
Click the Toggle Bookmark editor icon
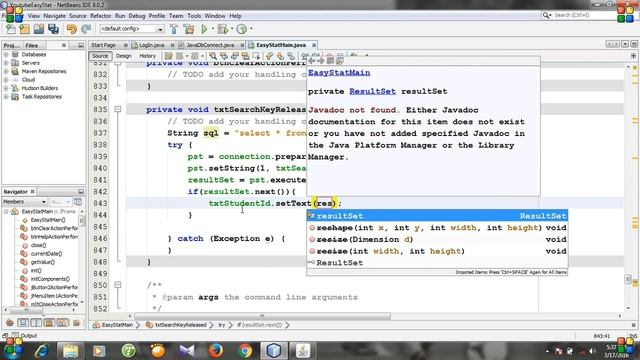coord(291,56)
